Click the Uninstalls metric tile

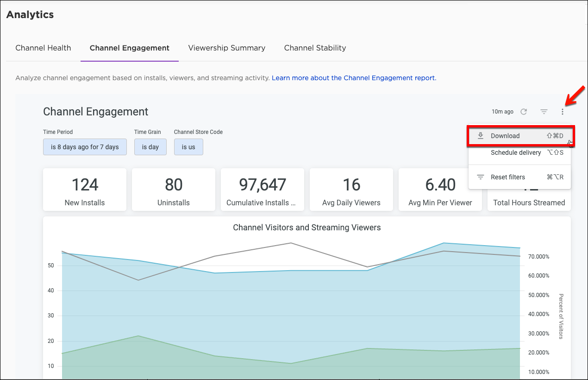coord(174,190)
